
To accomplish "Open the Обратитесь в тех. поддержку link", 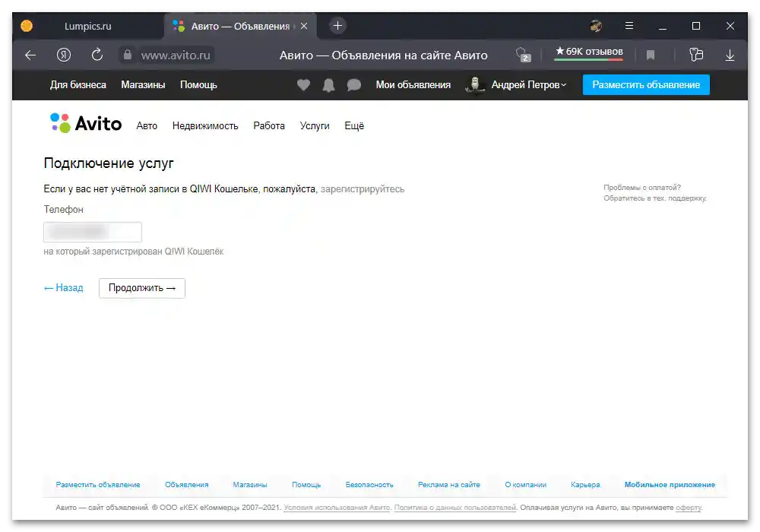I will (655, 198).
